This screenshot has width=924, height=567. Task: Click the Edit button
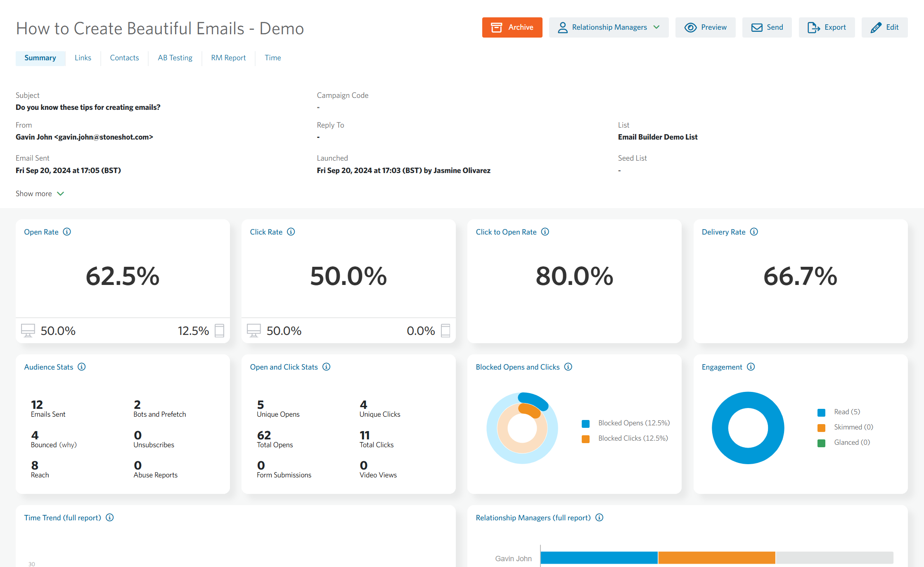tap(885, 27)
